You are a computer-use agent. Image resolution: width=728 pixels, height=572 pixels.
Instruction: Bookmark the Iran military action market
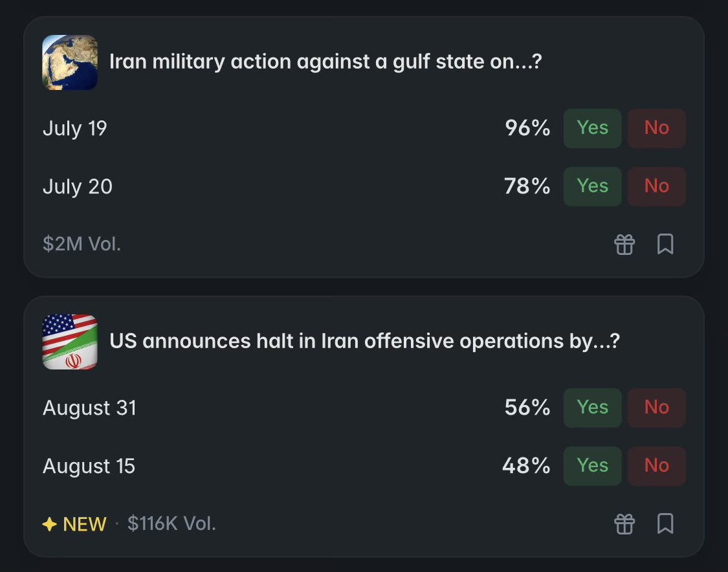click(665, 244)
